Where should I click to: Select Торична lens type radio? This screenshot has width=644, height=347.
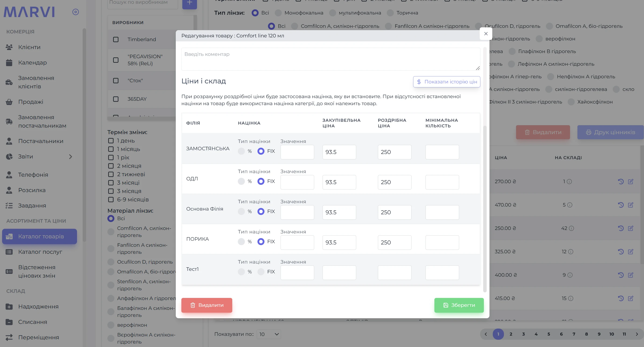tap(390, 13)
